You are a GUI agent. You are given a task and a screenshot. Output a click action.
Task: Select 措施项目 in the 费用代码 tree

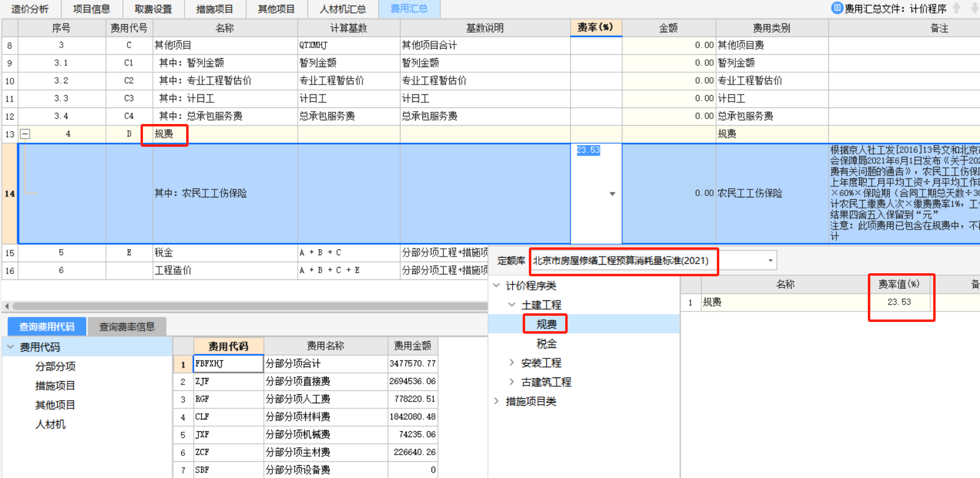coord(55,385)
